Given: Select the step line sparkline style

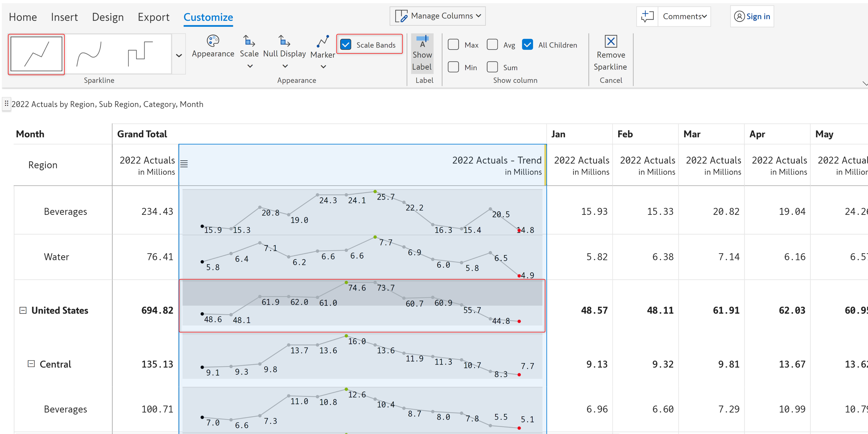Looking at the screenshot, I should (140, 54).
